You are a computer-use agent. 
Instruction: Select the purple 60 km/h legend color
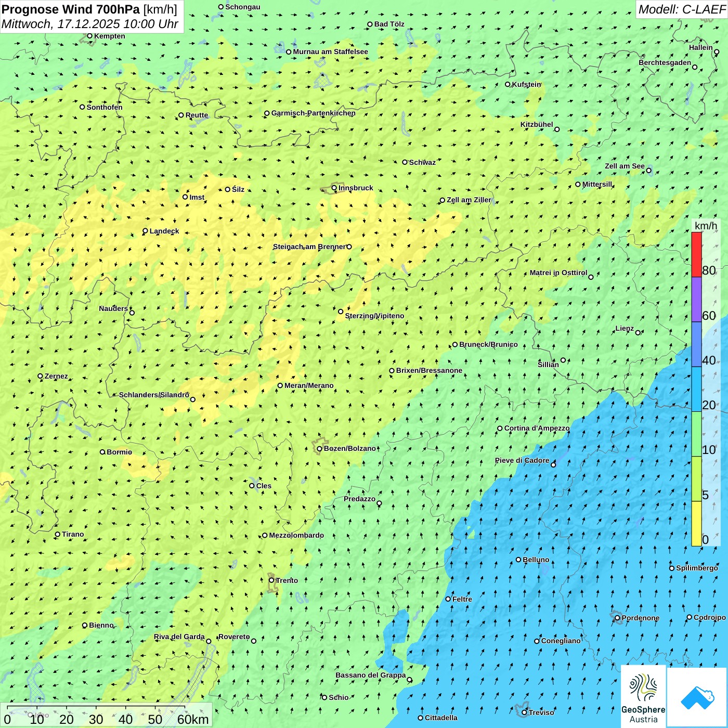(x=696, y=300)
